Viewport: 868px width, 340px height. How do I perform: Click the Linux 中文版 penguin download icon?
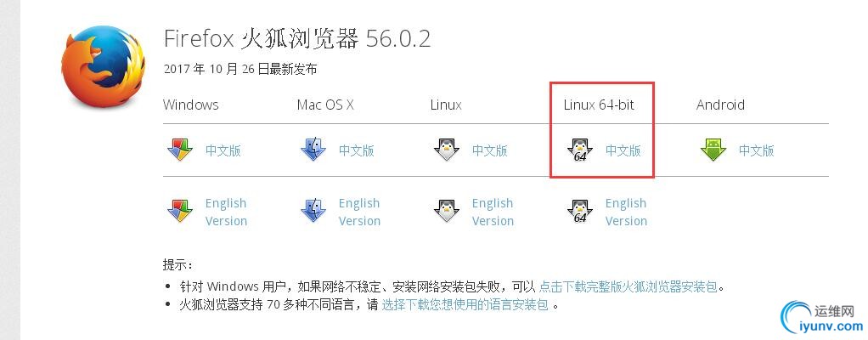447,150
